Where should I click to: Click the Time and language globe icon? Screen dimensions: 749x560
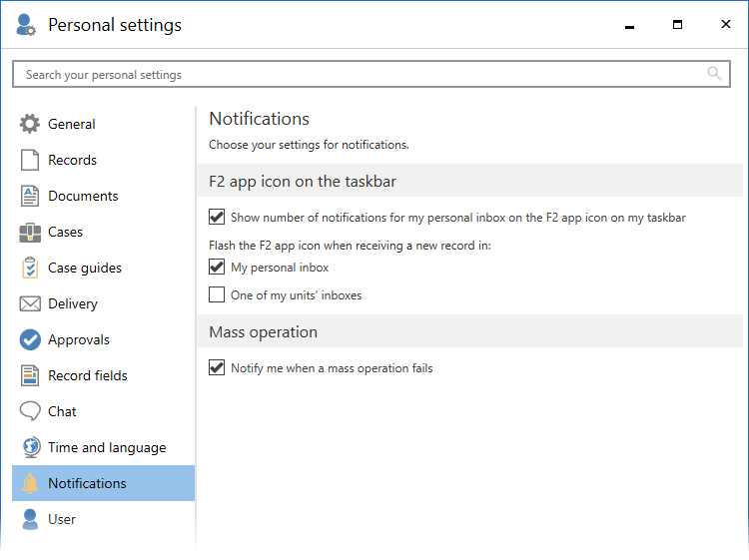30,447
